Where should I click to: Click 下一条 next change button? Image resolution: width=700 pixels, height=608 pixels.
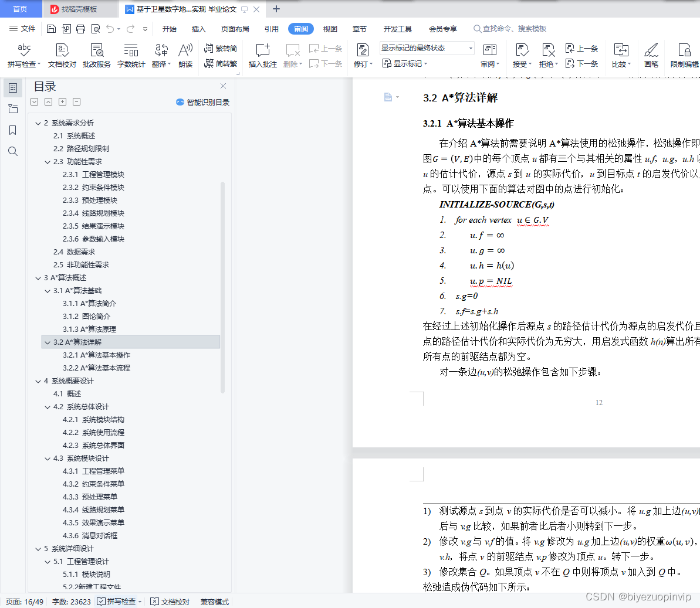pos(582,64)
